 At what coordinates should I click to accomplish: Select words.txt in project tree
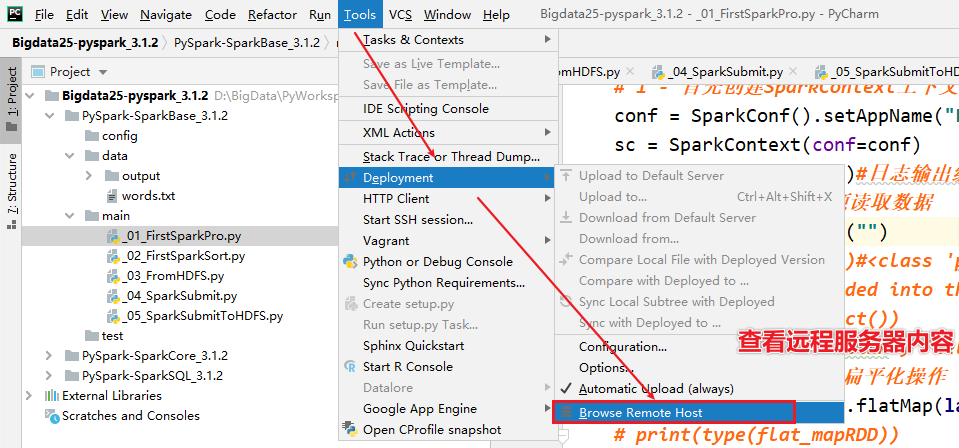141,196
